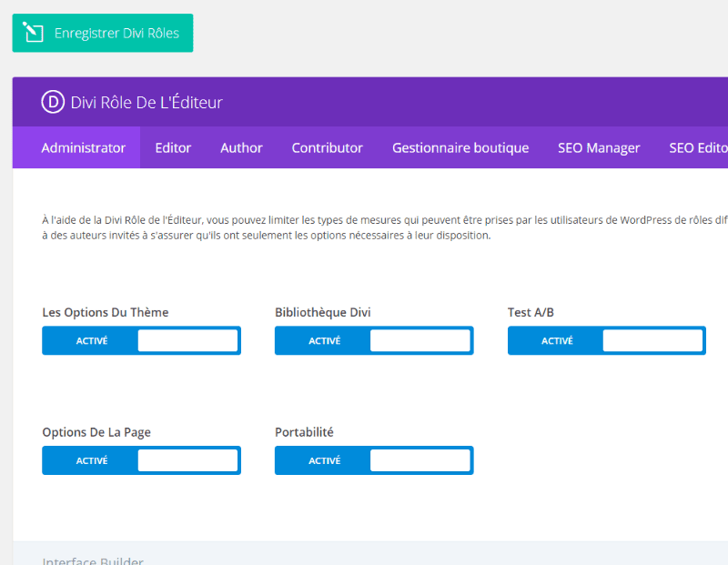This screenshot has width=728, height=565.
Task: Go to the Contributor role tab
Action: (327, 147)
